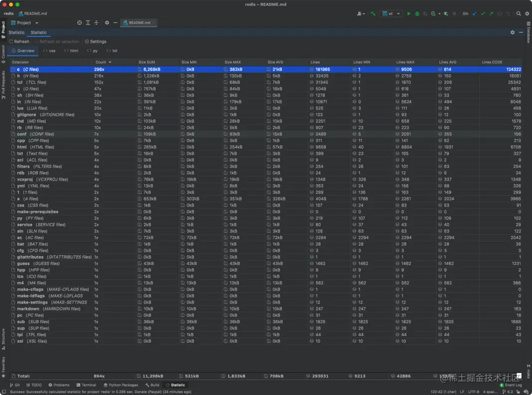532x395 pixels.
Task: Change the UTF-8 file encoding
Action: click(473, 392)
